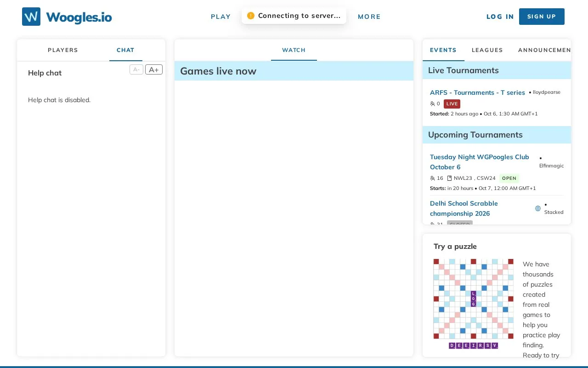Screen dimensions: 588x368
Task: Select the CHAT tab
Action: (x=125, y=50)
